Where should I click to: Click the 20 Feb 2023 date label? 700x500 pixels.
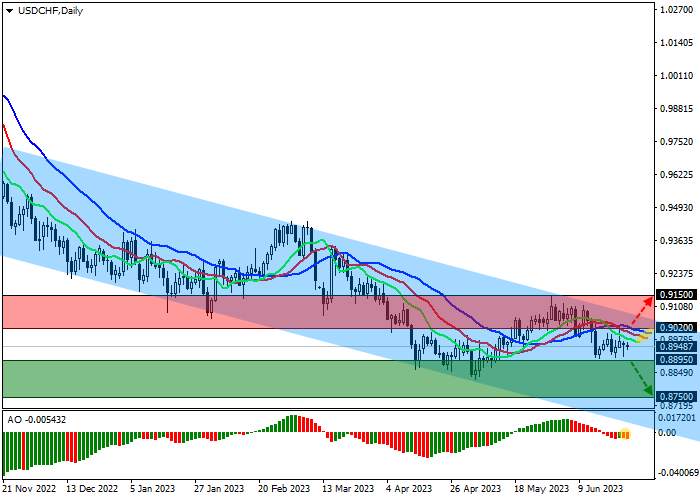pos(284,489)
